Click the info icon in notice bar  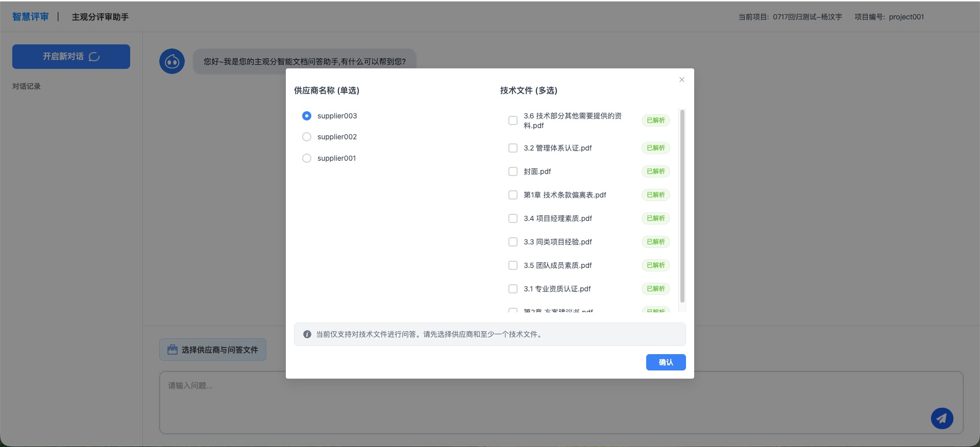click(x=307, y=334)
